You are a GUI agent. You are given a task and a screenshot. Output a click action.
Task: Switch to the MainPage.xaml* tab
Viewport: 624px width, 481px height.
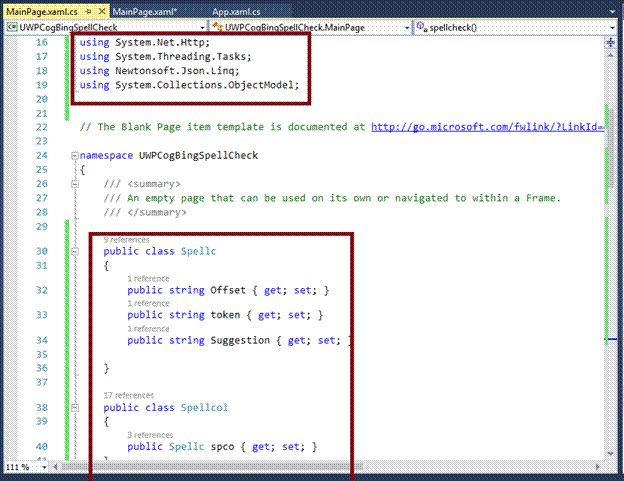tap(144, 12)
